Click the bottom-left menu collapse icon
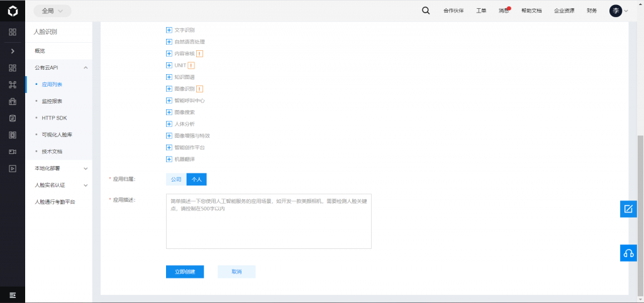 point(13,295)
